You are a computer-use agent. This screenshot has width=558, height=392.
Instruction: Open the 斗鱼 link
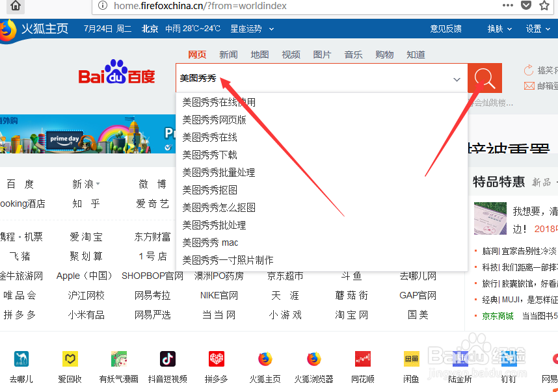pyautogui.click(x=352, y=276)
